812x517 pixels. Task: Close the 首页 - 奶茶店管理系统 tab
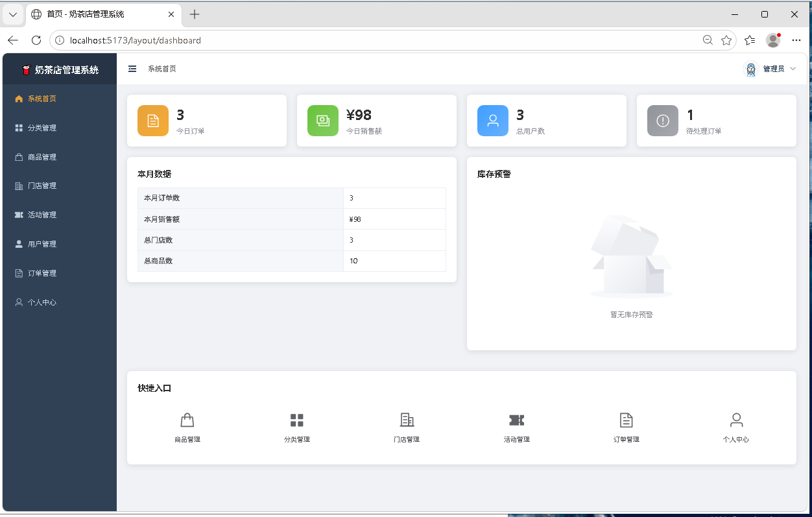[x=171, y=14]
